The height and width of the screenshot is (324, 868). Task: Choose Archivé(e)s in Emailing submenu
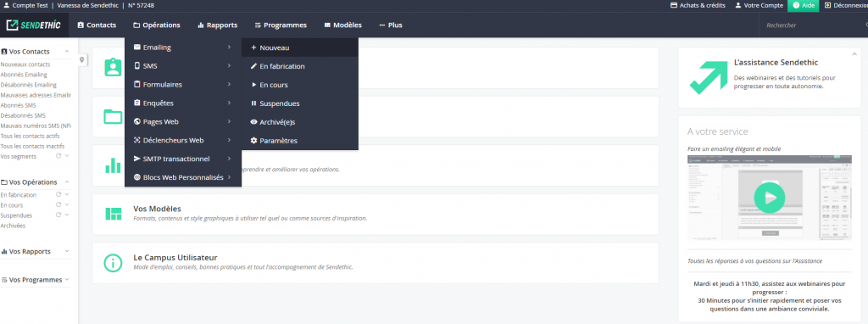(x=300, y=122)
